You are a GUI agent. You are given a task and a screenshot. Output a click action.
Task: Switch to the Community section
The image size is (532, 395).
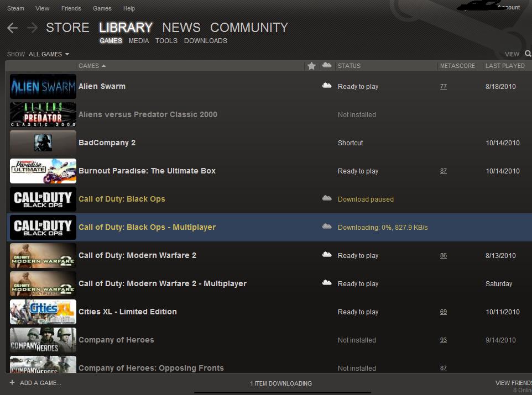point(249,28)
